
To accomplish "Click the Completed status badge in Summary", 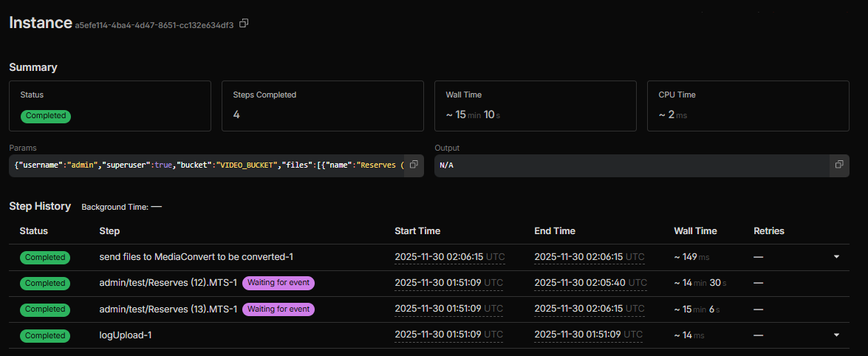I will 46,116.
